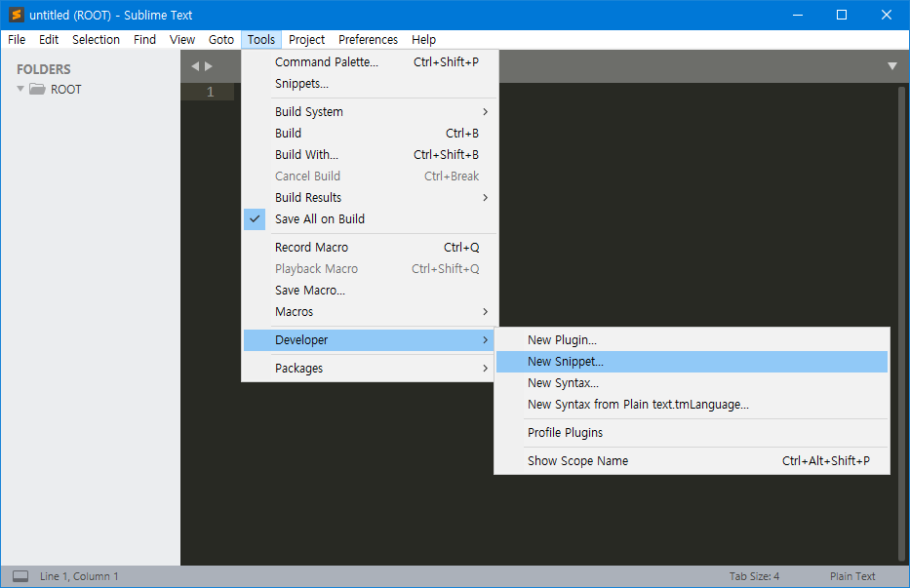Expand the Macros submenu
910x588 pixels.
371,312
